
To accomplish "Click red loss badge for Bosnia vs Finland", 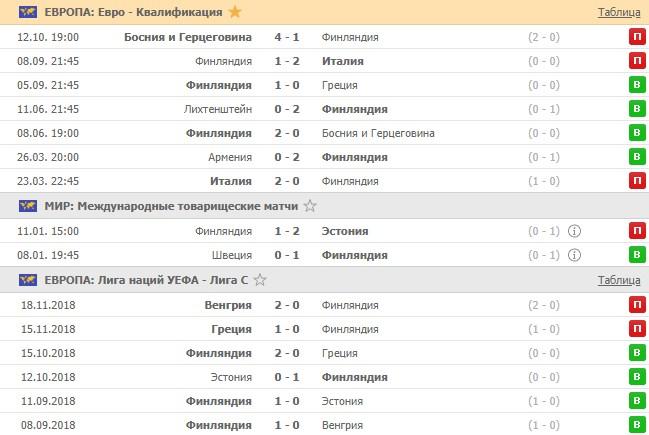I will [x=636, y=37].
